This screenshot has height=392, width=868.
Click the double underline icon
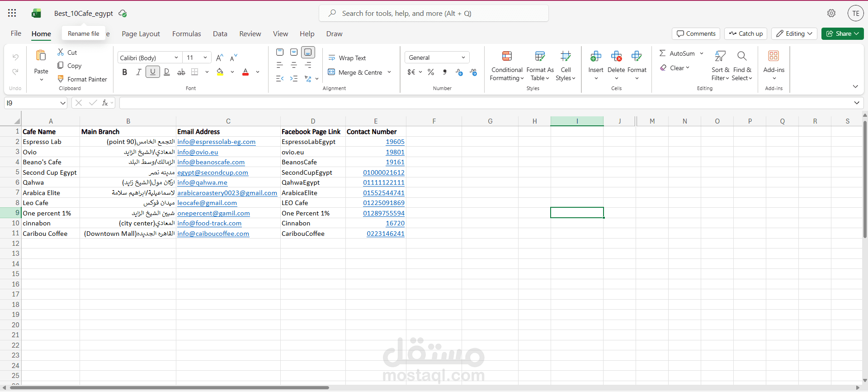pyautogui.click(x=167, y=72)
